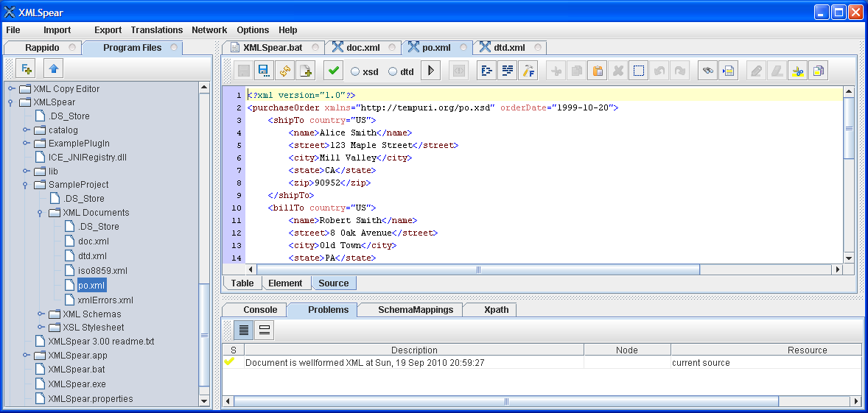Select the xsd radio button

click(x=355, y=71)
